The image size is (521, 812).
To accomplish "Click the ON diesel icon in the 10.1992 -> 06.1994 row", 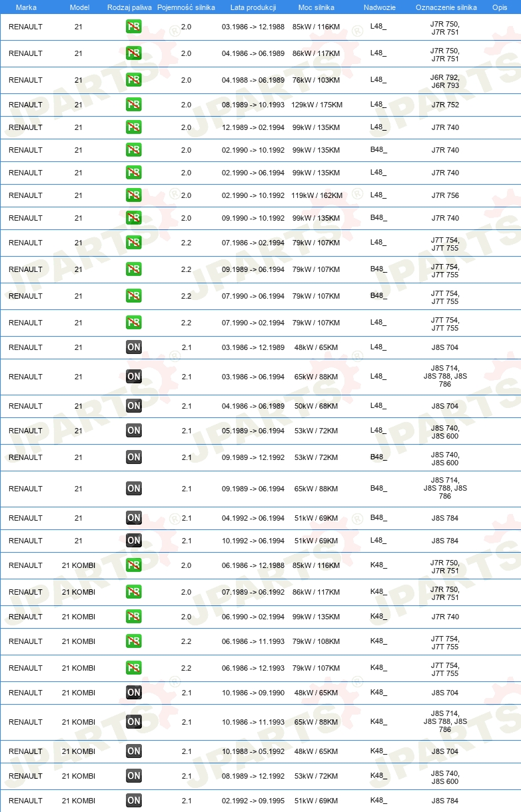I will (x=134, y=541).
